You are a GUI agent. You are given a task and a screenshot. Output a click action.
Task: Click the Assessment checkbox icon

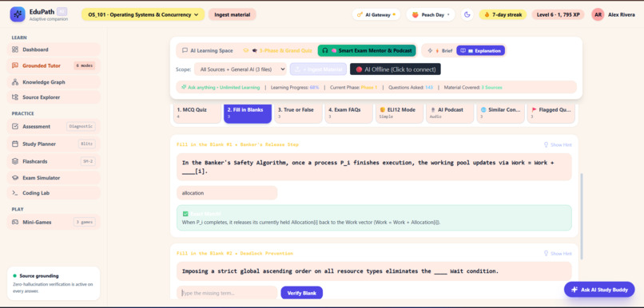click(15, 126)
